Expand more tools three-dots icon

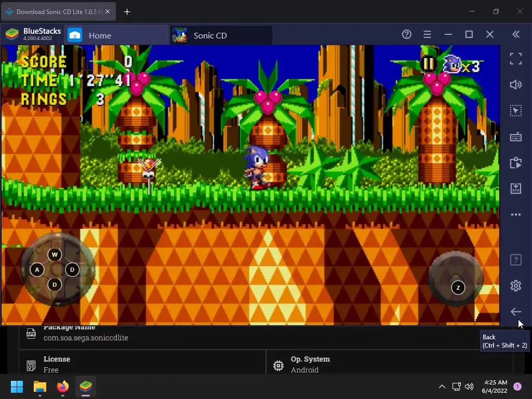[516, 215]
